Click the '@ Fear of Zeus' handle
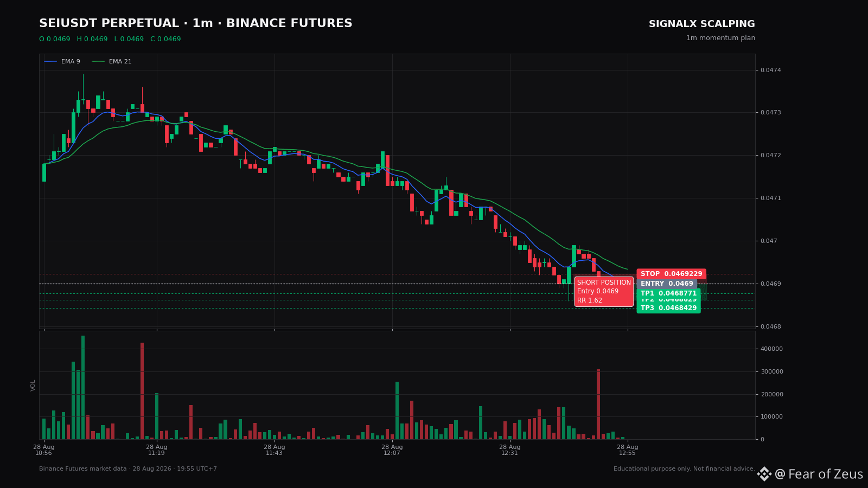This screenshot has height=488, width=868. click(x=819, y=474)
